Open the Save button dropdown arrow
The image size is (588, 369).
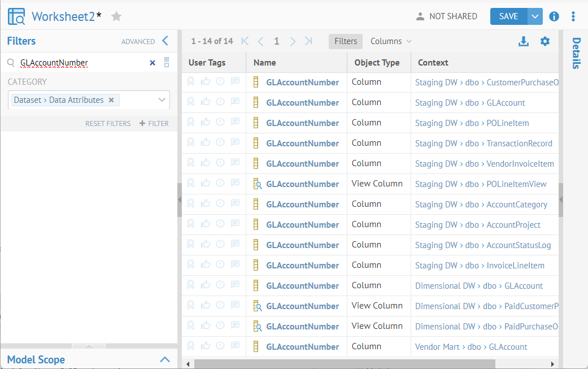pos(535,16)
